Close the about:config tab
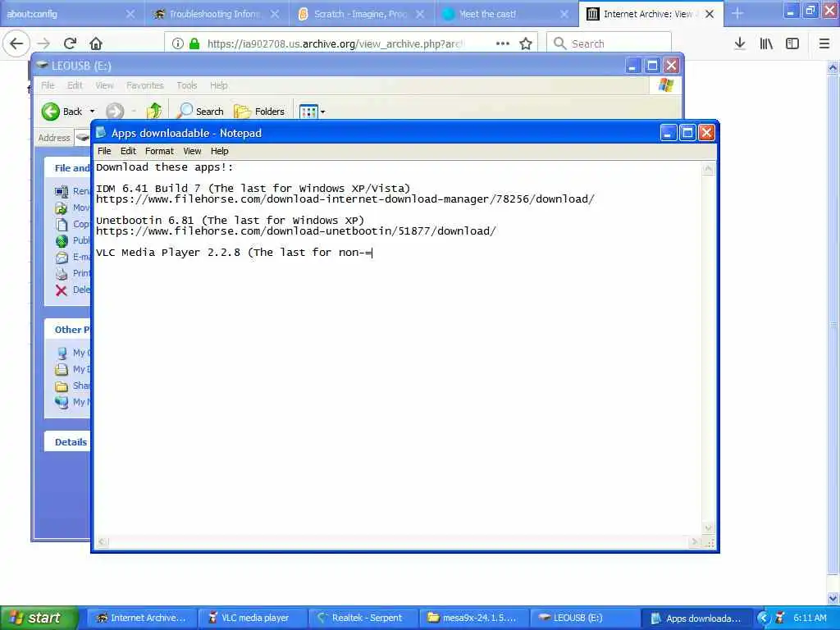 click(x=130, y=14)
